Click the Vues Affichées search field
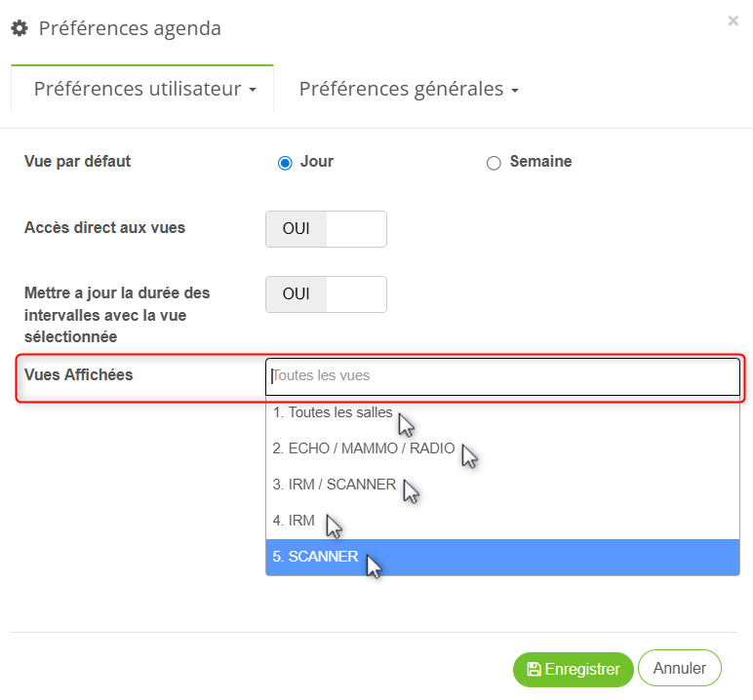The height and width of the screenshot is (700, 753). 502,376
